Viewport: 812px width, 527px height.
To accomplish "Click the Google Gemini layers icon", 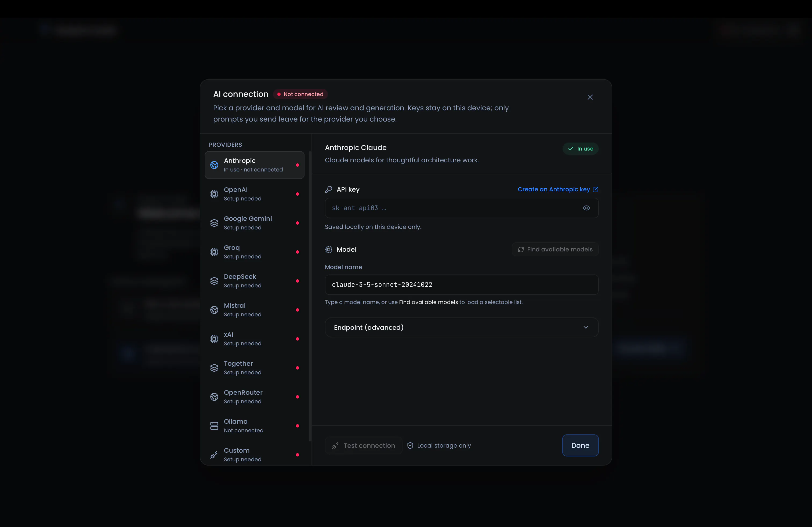I will (214, 223).
